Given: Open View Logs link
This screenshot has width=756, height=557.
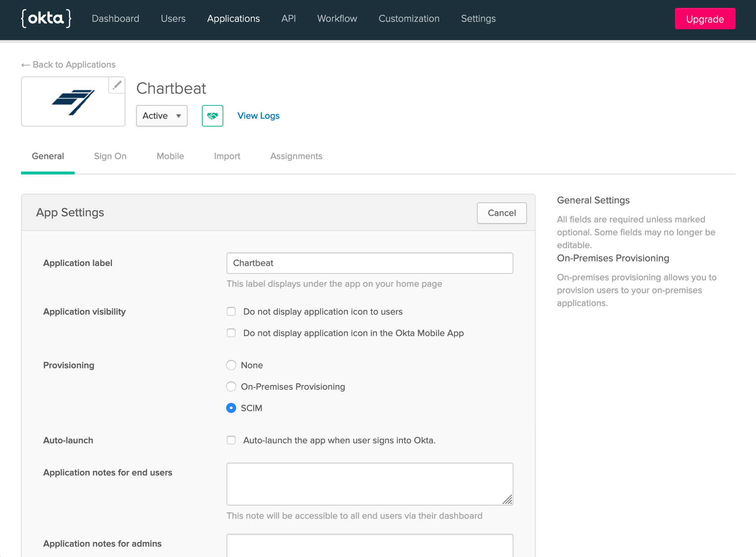Looking at the screenshot, I should click(258, 116).
